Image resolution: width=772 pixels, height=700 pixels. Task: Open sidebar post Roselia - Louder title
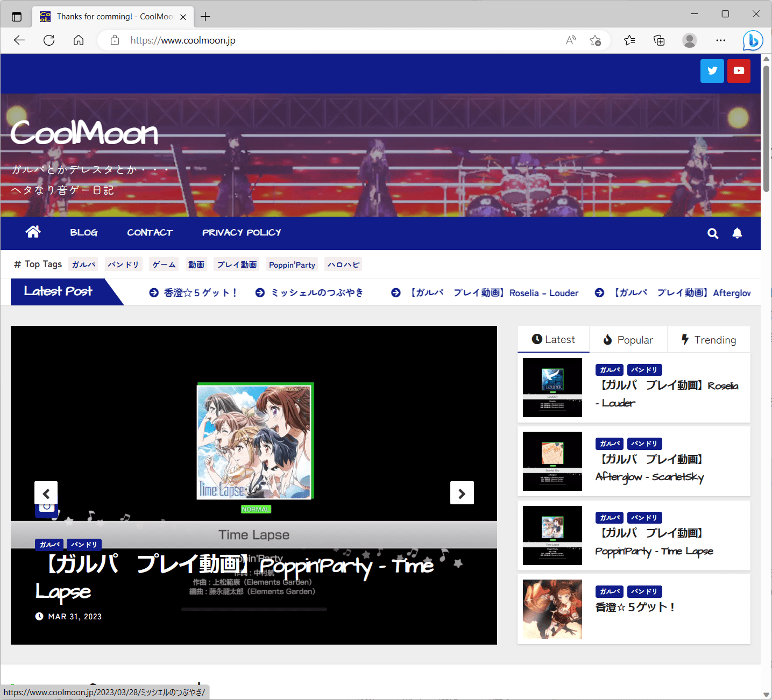[x=667, y=394]
